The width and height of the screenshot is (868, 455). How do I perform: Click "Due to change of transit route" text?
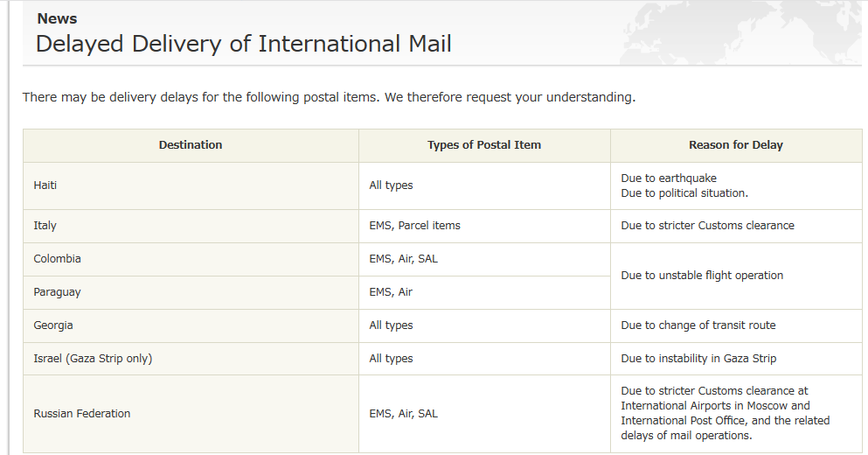pyautogui.click(x=698, y=325)
